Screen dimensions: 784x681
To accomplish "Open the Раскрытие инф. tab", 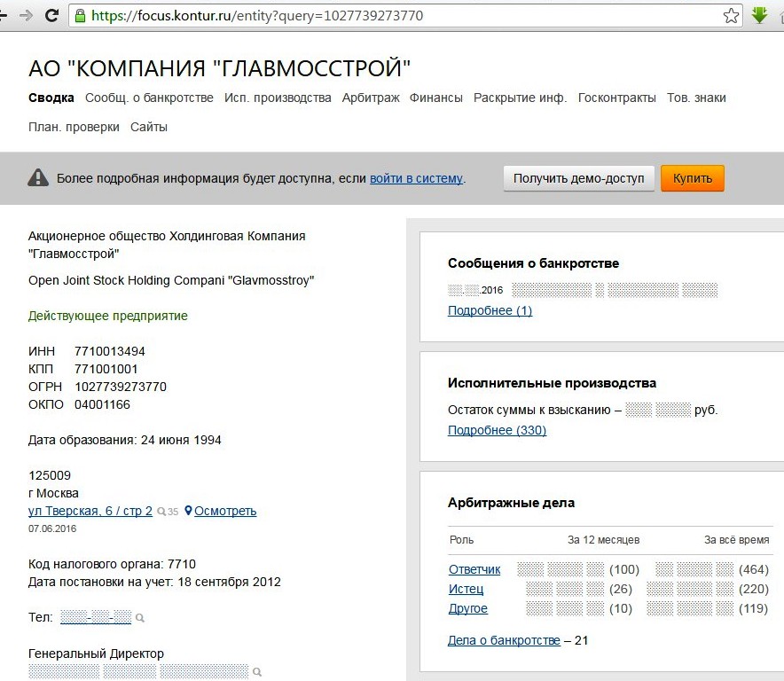I will [520, 98].
